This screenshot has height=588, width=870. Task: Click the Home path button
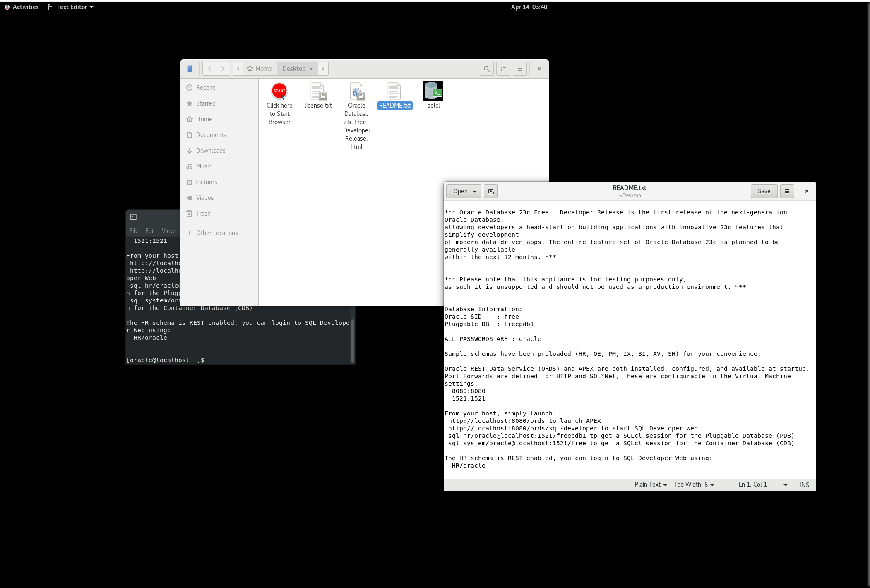coord(260,69)
